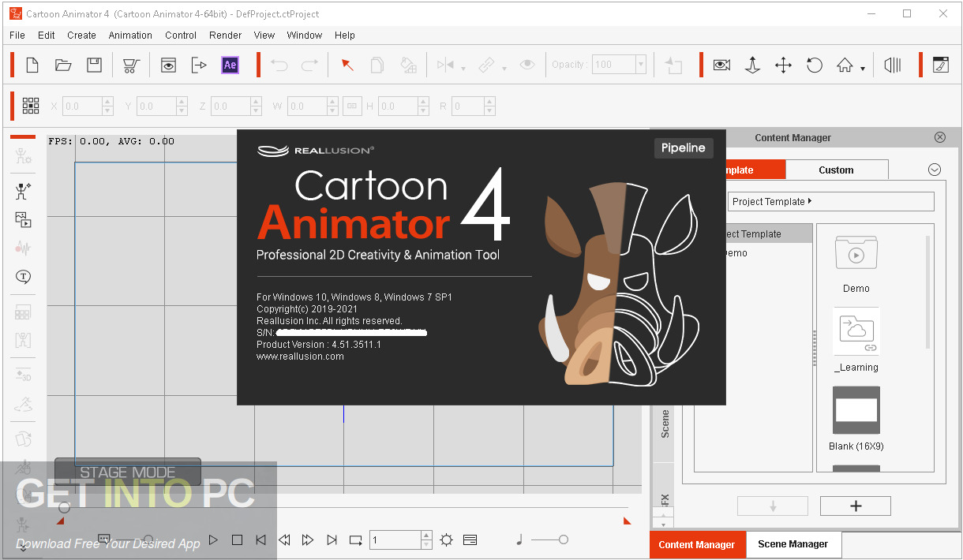Create a new project with the blank page icon

pos(32,65)
